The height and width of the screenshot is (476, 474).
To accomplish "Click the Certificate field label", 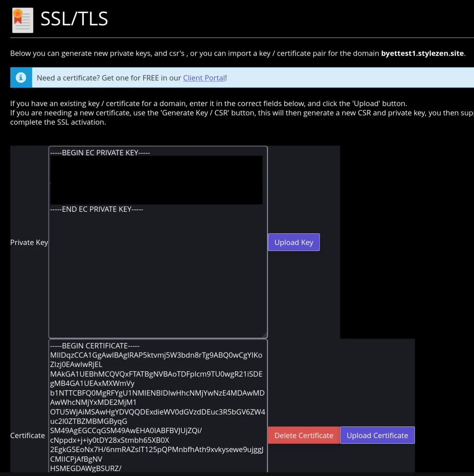I will 28,436.
